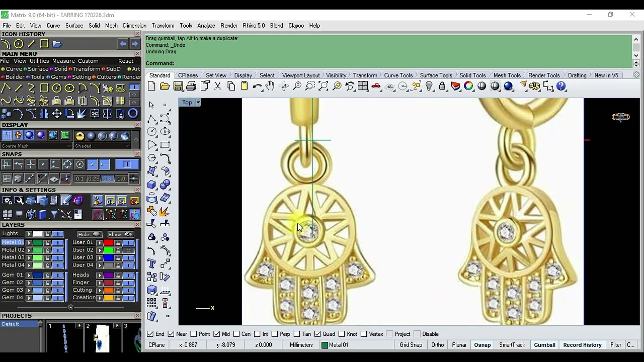Screen dimensions: 644x362
Task: Click the Fit icon in Main Menu panel
Action: [120, 88]
